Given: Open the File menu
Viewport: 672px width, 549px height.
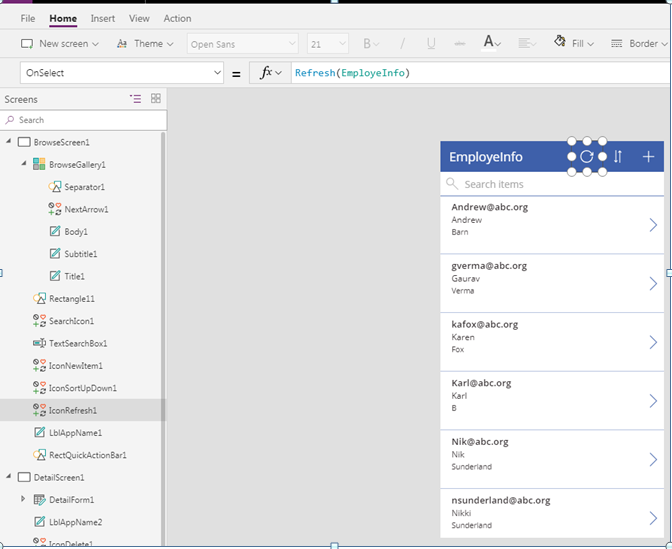Looking at the screenshot, I should [28, 18].
